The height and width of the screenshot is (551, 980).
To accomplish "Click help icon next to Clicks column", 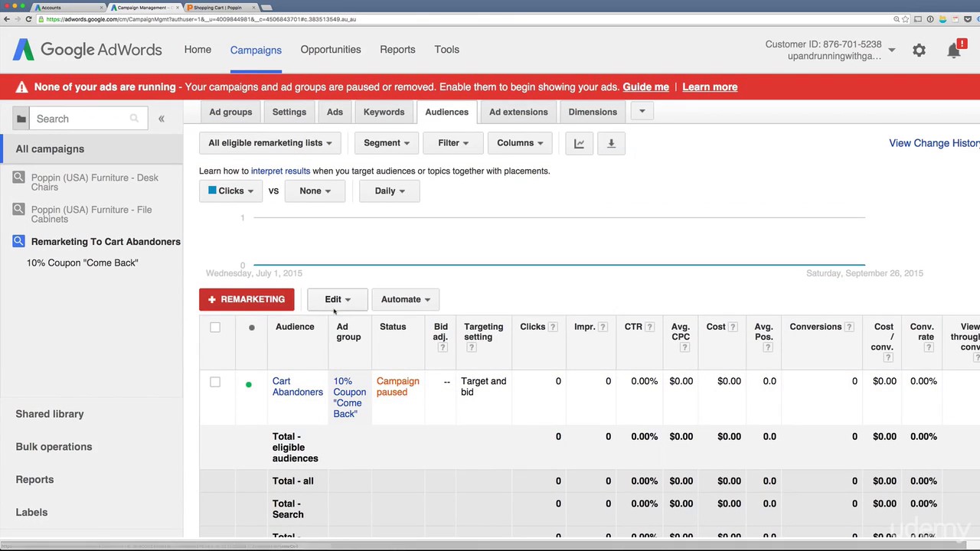I will click(553, 327).
